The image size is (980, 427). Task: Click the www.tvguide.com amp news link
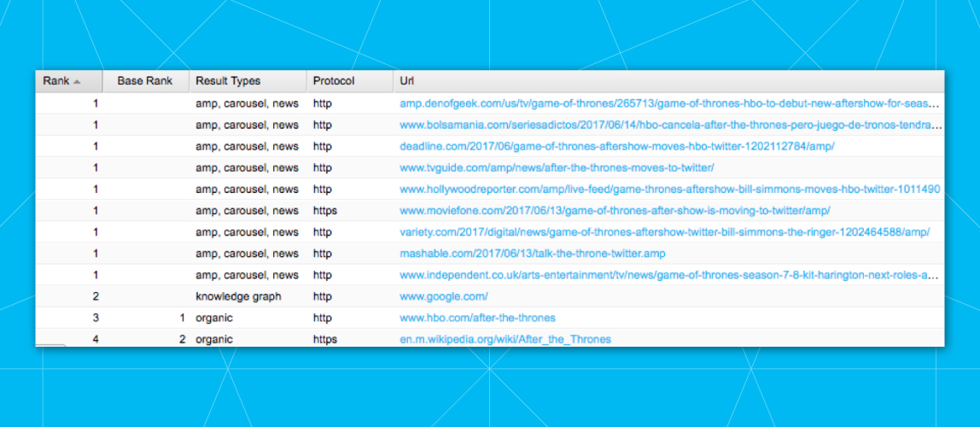557,167
